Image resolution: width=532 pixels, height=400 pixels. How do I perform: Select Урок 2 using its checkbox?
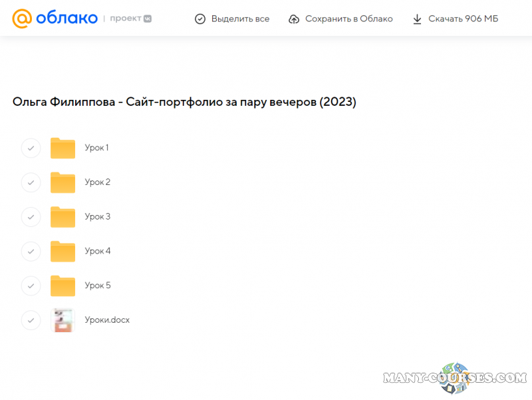click(31, 182)
